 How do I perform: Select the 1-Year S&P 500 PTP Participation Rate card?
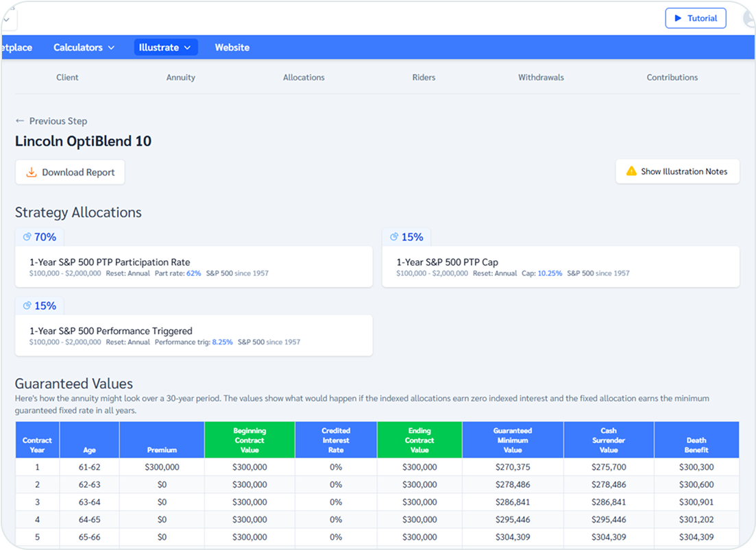click(x=194, y=267)
